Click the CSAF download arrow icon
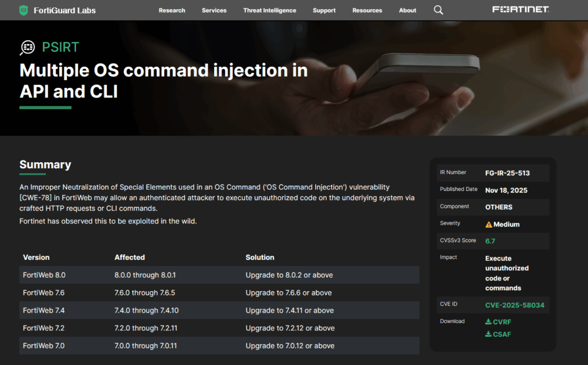 coord(488,334)
